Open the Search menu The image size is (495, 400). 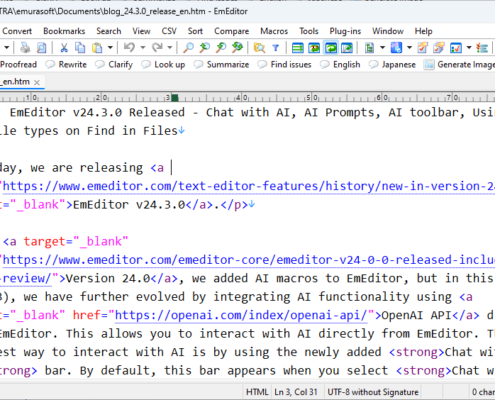click(x=109, y=31)
